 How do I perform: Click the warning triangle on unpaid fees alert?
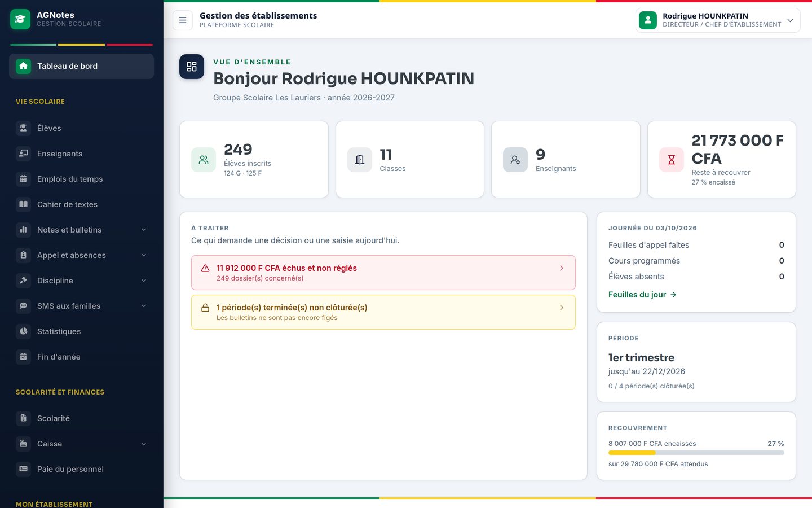[x=205, y=269]
